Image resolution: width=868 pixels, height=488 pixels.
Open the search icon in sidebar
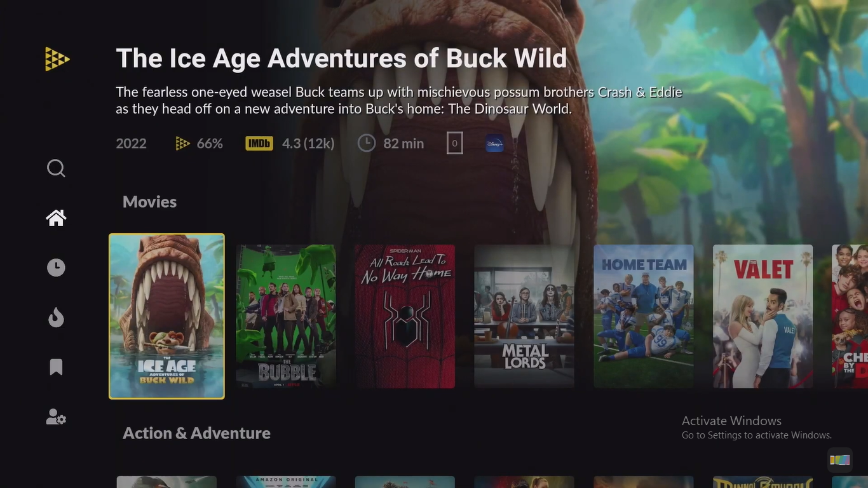(x=56, y=168)
